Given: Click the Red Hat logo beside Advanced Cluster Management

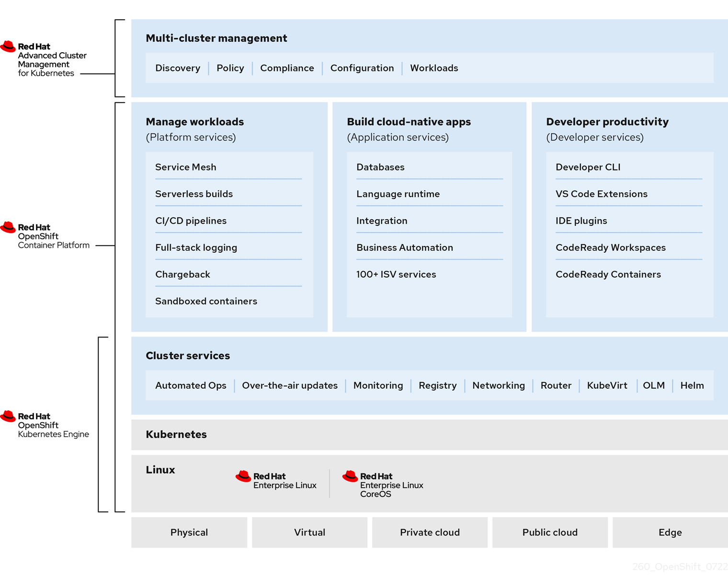Looking at the screenshot, I should [x=8, y=46].
